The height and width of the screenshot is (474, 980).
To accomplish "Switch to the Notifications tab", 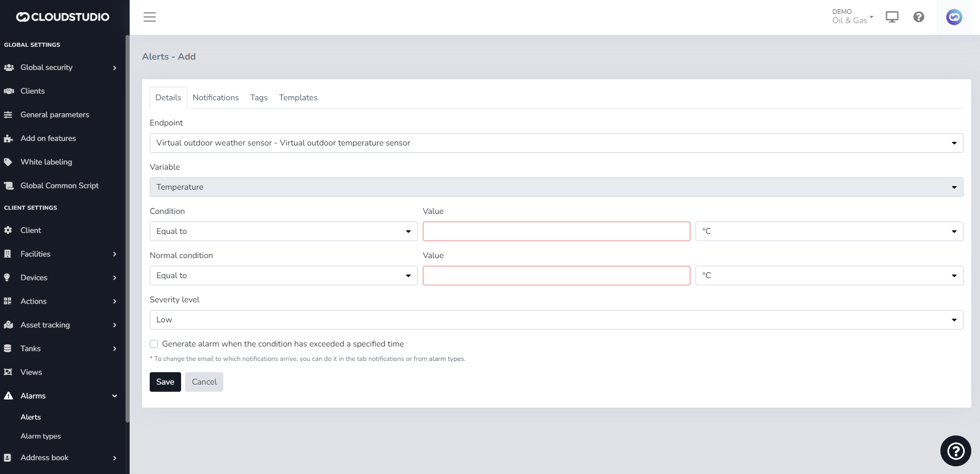I will tap(216, 98).
